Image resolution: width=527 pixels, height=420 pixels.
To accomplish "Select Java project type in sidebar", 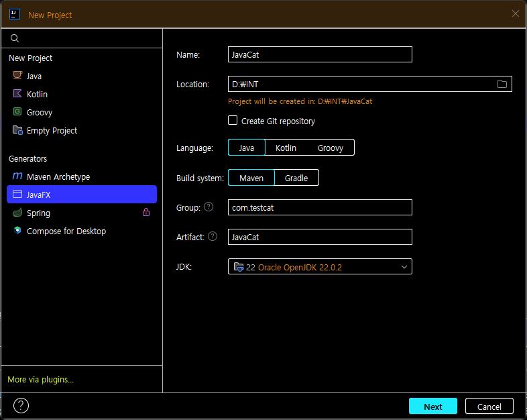I will 82,76.
